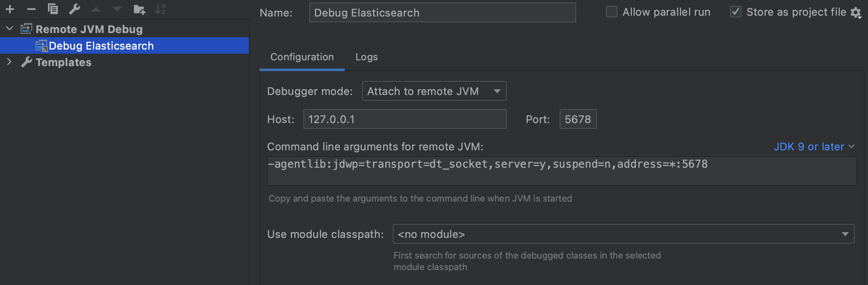Click the Move Up arrow icon
This screenshot has width=868, height=285.
tap(96, 9)
